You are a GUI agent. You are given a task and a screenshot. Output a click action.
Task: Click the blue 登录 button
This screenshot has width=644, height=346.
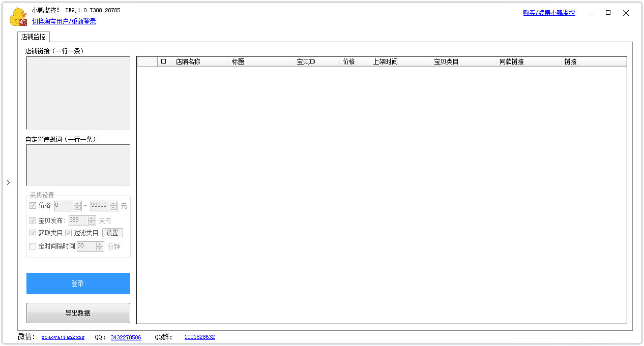pyautogui.click(x=78, y=284)
